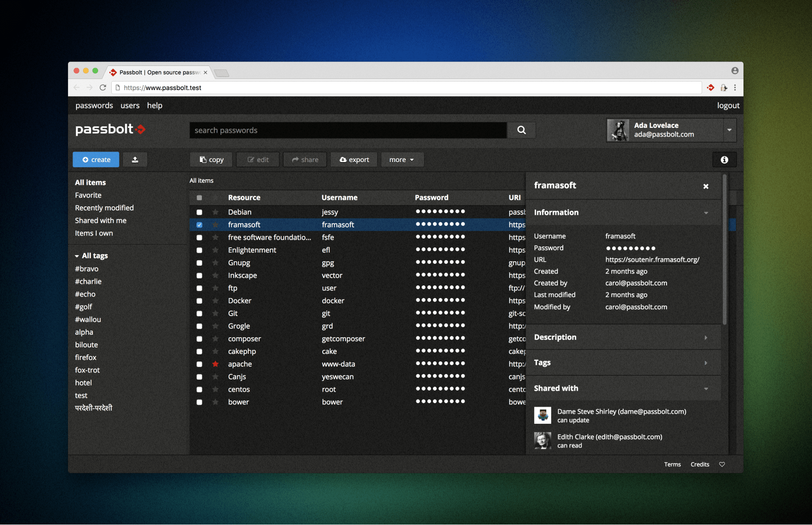Star the Gnupg resource

click(215, 263)
